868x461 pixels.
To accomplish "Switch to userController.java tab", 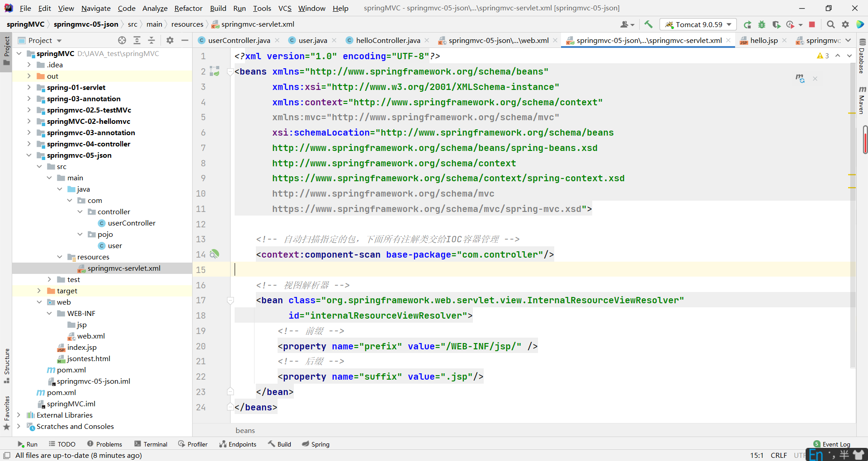I will 239,40.
